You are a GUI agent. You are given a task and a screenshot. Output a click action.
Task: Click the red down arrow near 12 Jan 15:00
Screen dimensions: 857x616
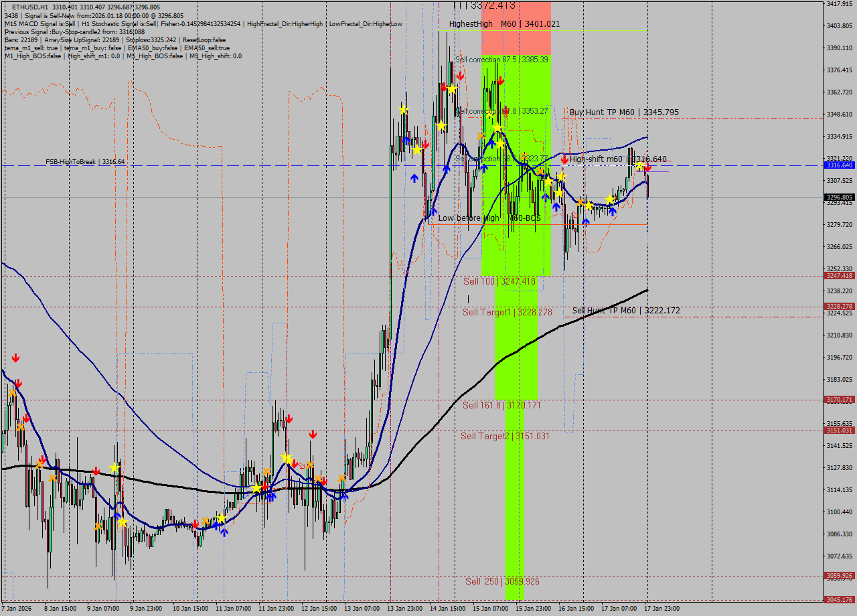tap(313, 434)
